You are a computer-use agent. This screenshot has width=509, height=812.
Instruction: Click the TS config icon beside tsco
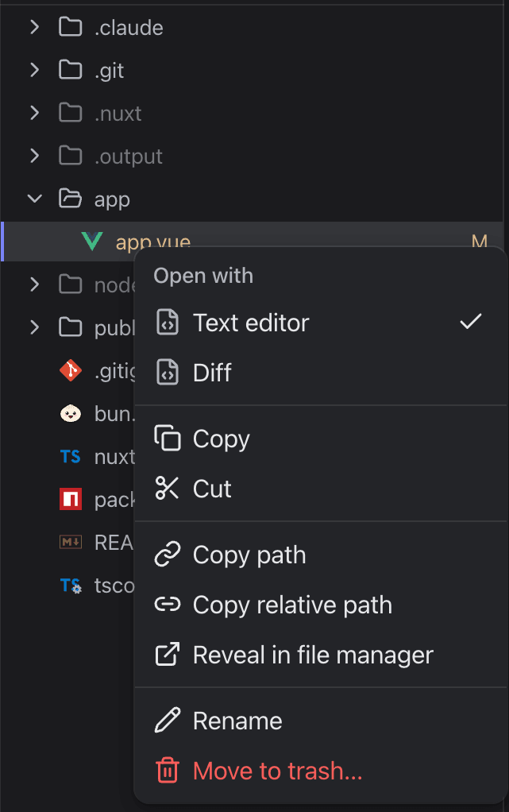coord(71,586)
